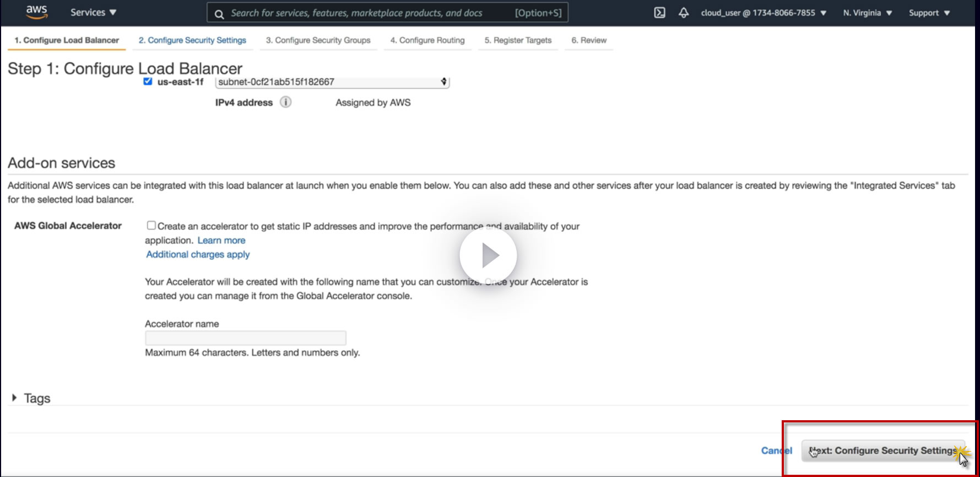Click the Accelerator name input field
Screen dimensions: 980x477
click(x=246, y=338)
